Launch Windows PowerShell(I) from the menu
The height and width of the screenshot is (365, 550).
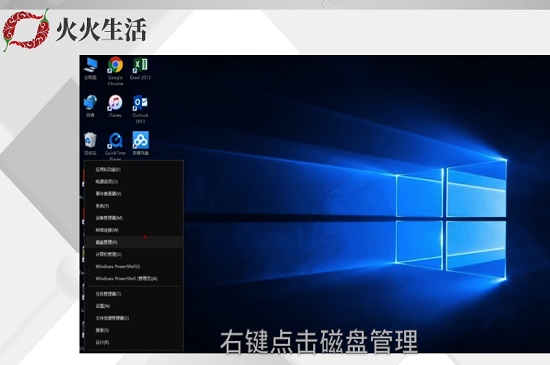click(x=134, y=266)
